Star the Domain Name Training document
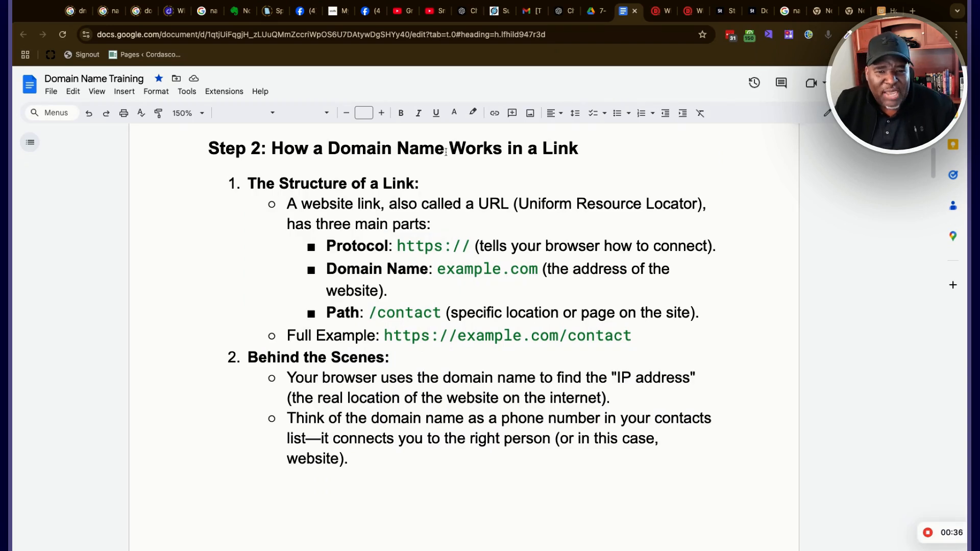The image size is (980, 551). (x=159, y=78)
